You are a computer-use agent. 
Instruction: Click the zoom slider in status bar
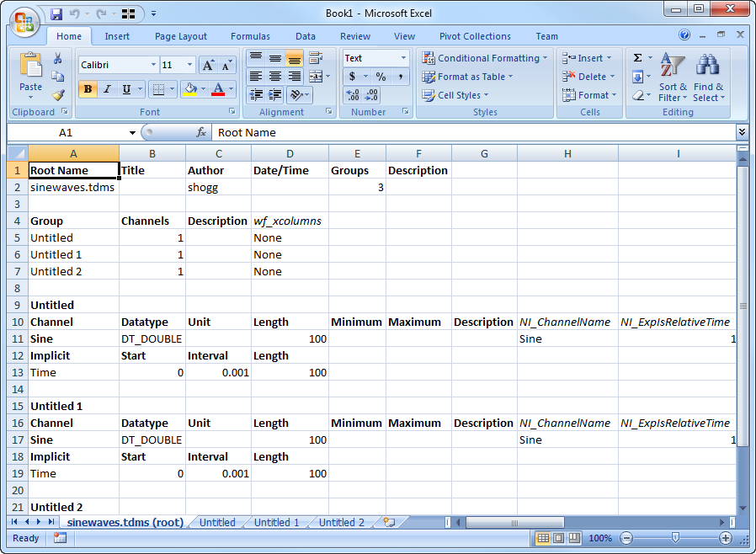pyautogui.click(x=673, y=538)
